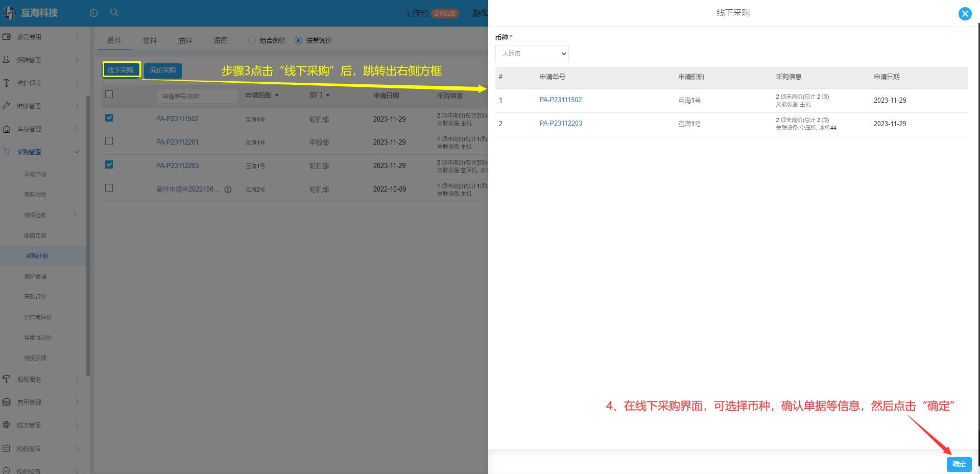The width and height of the screenshot is (980, 474).
Task: Uncheck the PA-P23112203 row checkbox
Action: [109, 164]
